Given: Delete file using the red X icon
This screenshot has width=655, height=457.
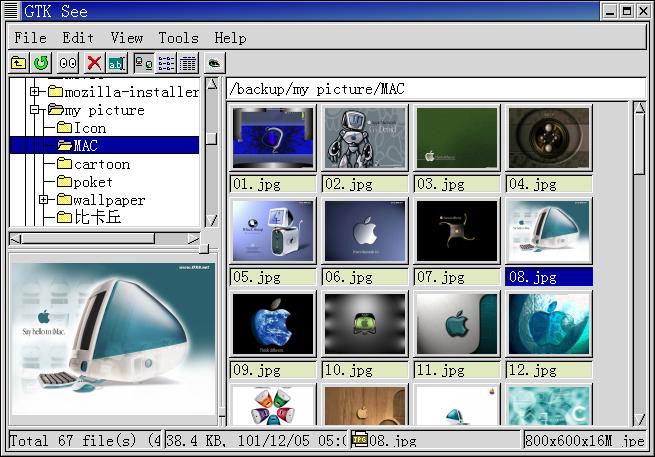Looking at the screenshot, I should point(94,63).
